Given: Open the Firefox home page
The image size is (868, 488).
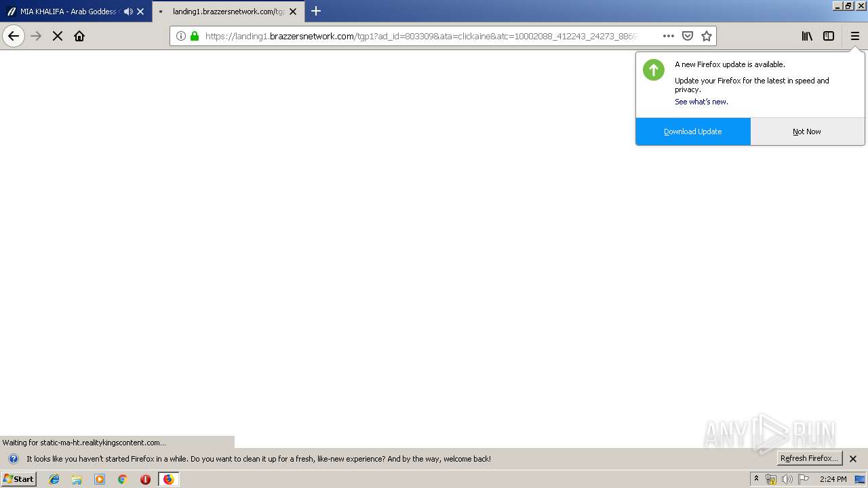Looking at the screenshot, I should (79, 36).
